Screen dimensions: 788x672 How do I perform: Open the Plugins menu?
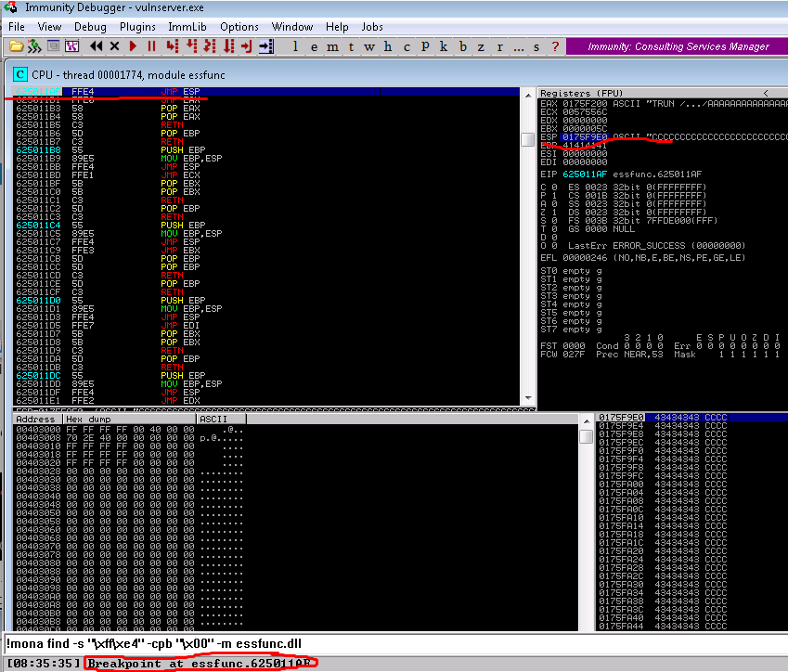pos(137,27)
